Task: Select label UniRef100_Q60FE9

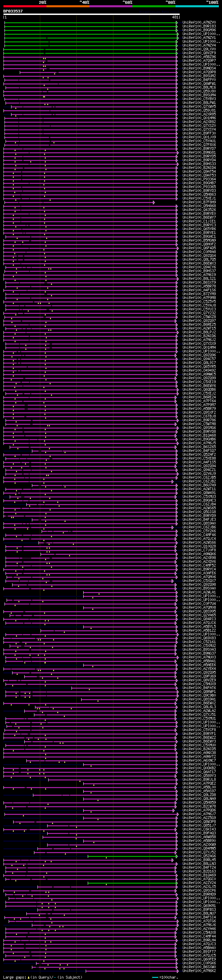Action: [x=199, y=959]
